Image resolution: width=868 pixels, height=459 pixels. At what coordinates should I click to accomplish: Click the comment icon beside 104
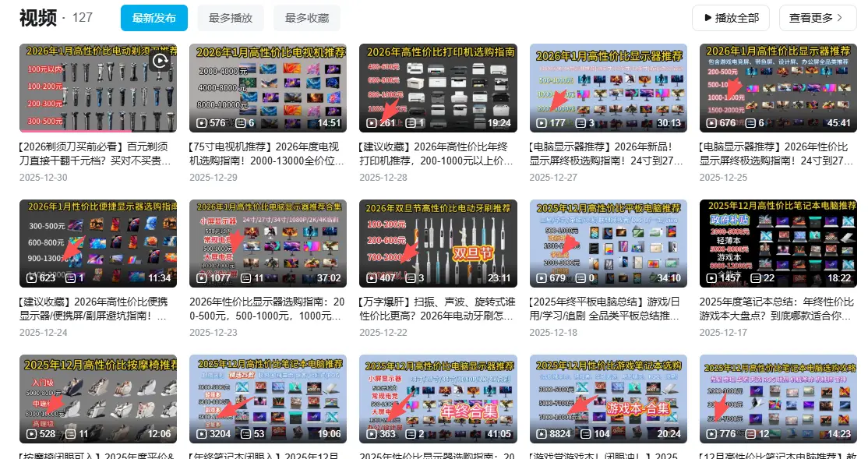click(586, 433)
